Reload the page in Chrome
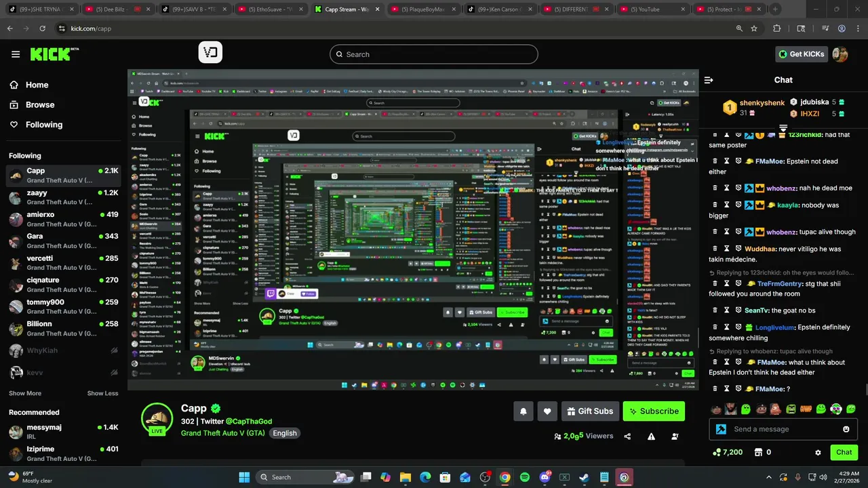The height and width of the screenshot is (488, 868). [x=42, y=28]
